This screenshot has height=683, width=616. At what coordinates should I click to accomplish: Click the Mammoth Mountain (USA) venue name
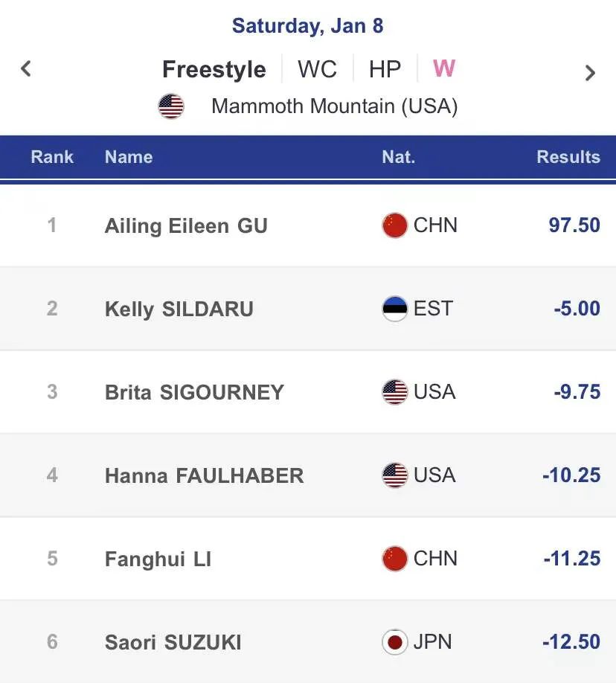click(x=334, y=106)
